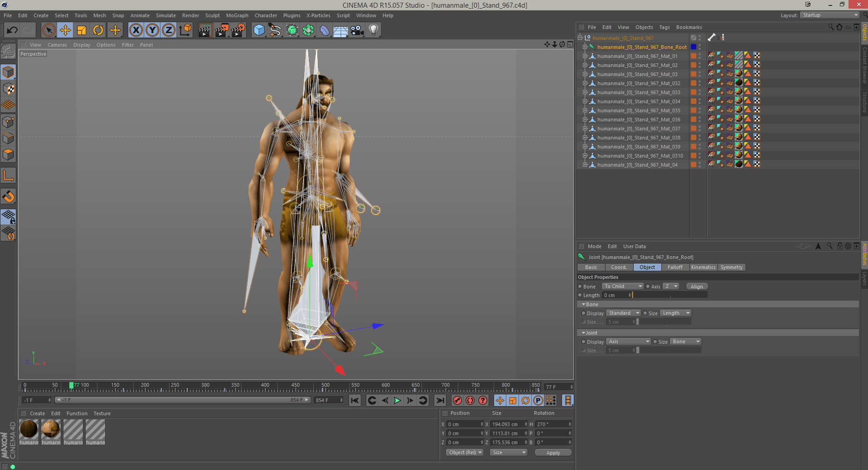The height and width of the screenshot is (470, 868).
Task: Open Cameras viewport menu
Action: pyautogui.click(x=57, y=45)
